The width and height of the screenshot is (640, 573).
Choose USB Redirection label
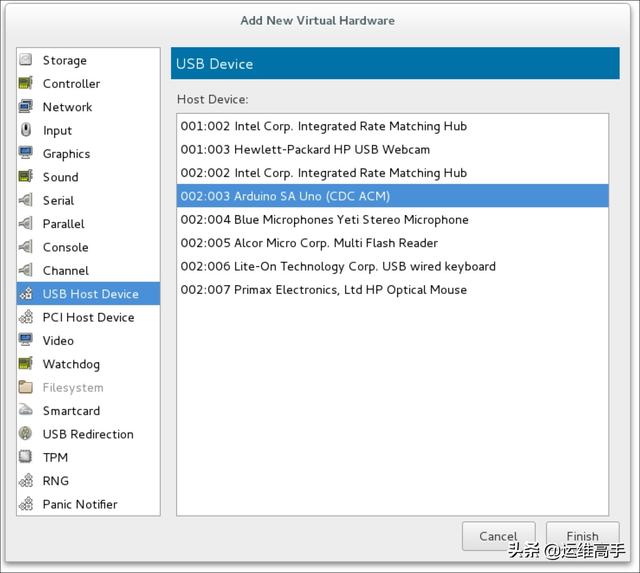point(88,434)
